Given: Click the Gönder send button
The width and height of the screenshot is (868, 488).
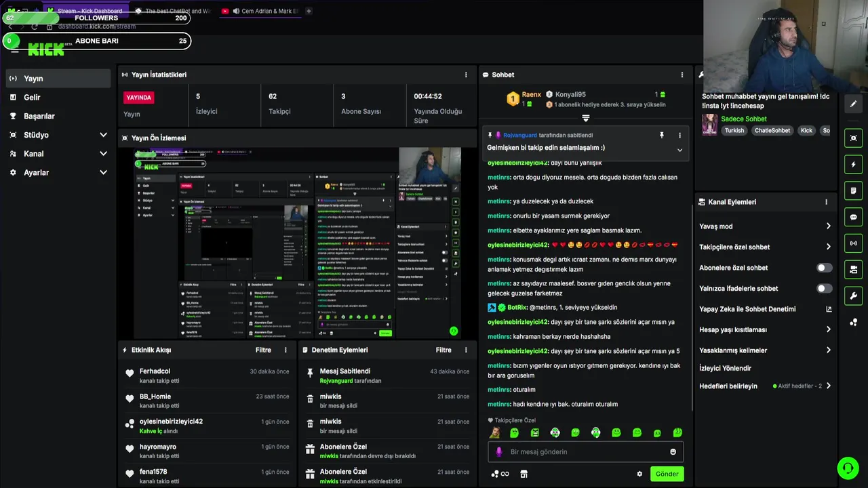Looking at the screenshot, I should 667,474.
